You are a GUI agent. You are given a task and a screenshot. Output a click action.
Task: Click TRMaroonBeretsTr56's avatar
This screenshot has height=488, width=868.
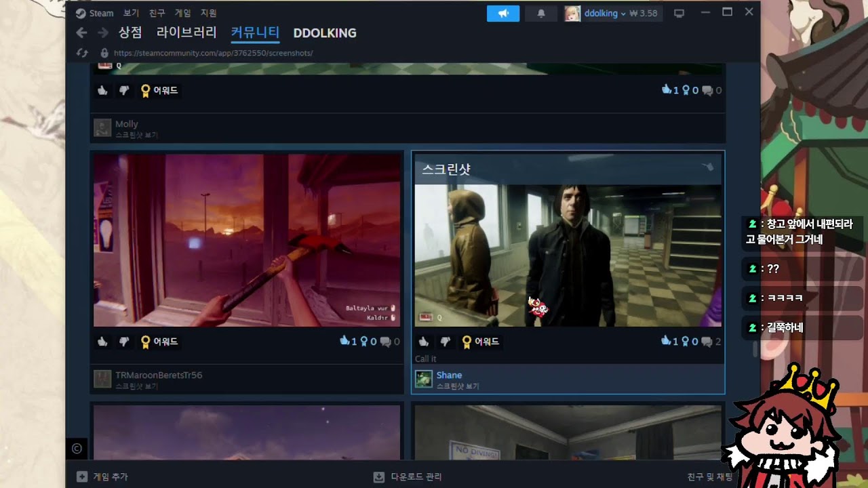[x=102, y=379]
